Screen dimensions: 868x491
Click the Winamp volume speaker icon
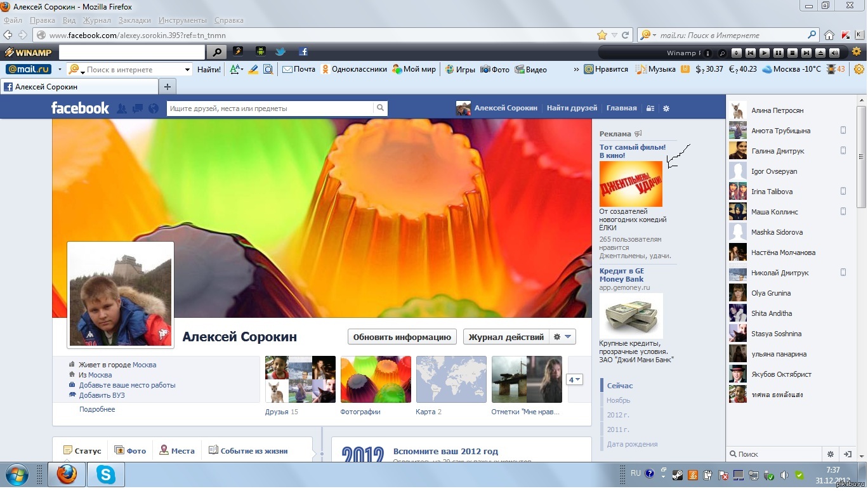click(x=834, y=53)
